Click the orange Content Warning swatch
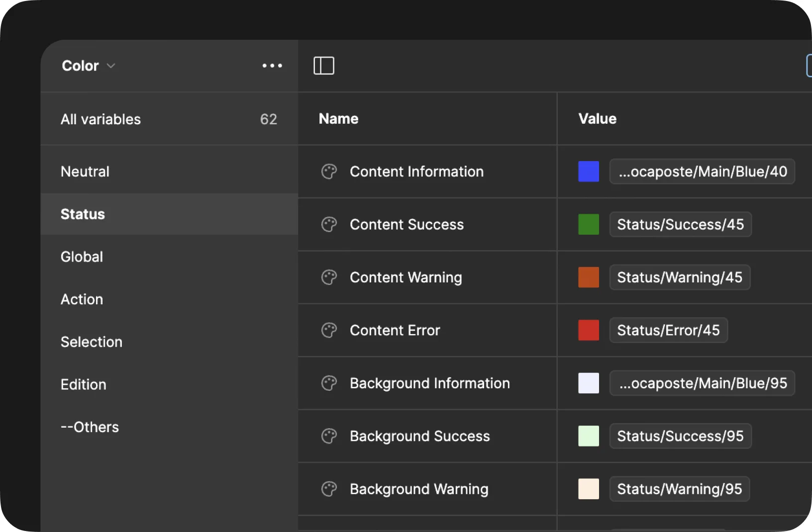Screen dimensions: 812x532 point(589,277)
